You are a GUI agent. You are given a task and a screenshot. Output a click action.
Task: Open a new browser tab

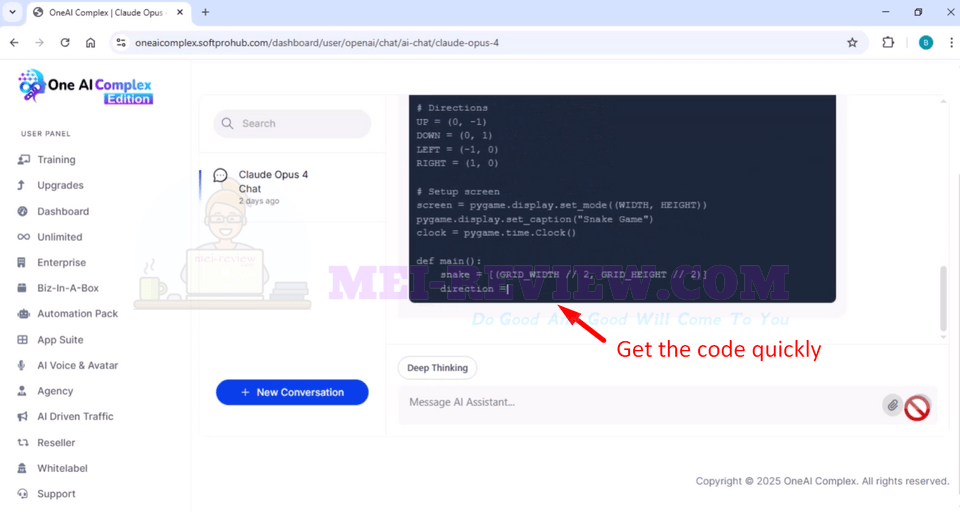point(205,12)
